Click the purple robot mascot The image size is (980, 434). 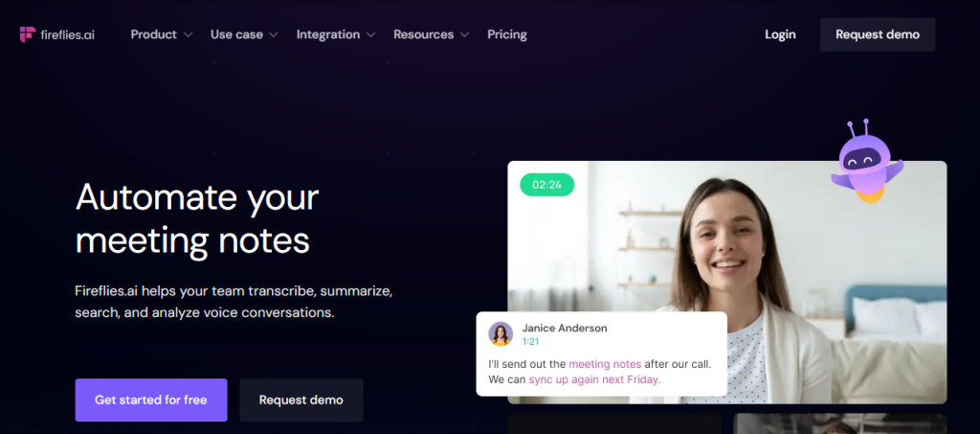(863, 163)
